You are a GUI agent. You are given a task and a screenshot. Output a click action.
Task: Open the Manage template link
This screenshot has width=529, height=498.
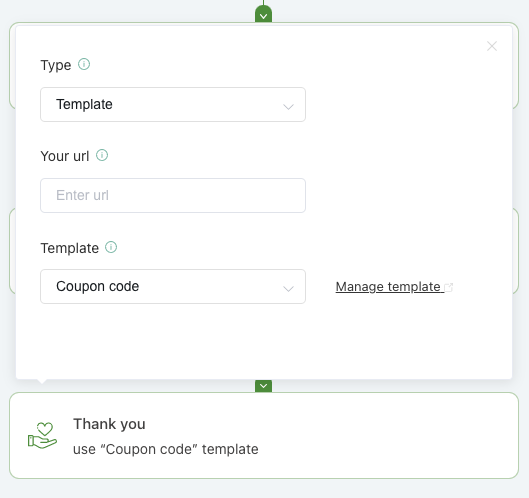click(x=388, y=287)
